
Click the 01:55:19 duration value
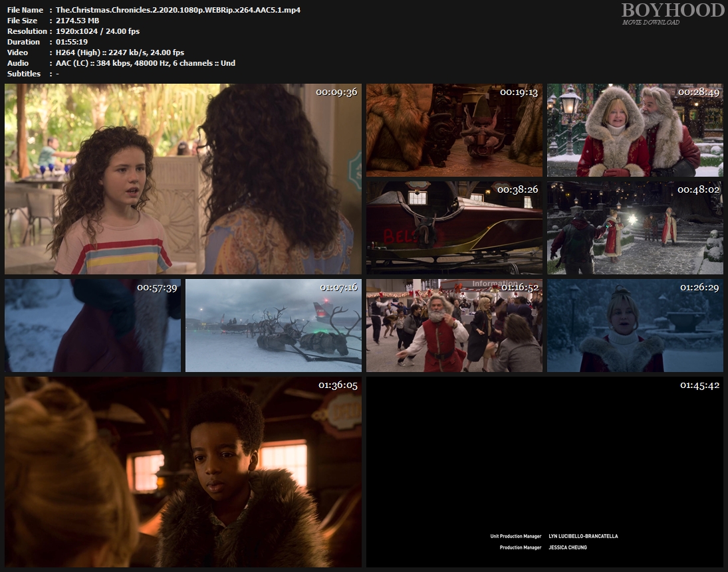point(72,42)
